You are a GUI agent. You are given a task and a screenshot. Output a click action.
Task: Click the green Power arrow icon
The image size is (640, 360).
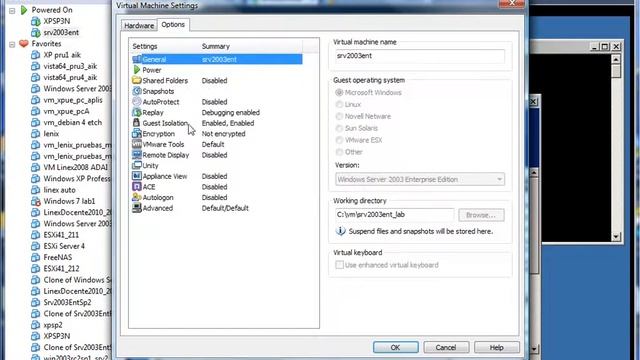pos(137,70)
